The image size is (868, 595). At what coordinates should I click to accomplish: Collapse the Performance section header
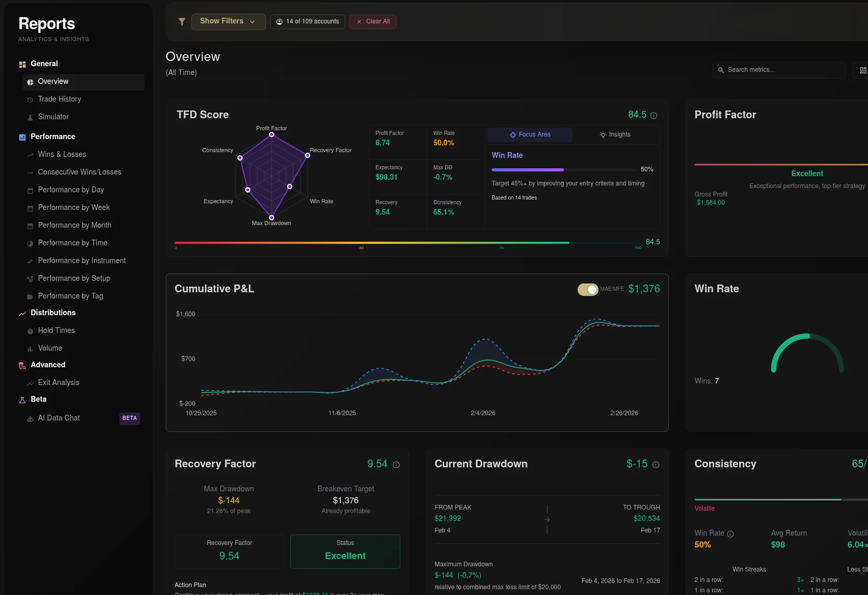(53, 137)
